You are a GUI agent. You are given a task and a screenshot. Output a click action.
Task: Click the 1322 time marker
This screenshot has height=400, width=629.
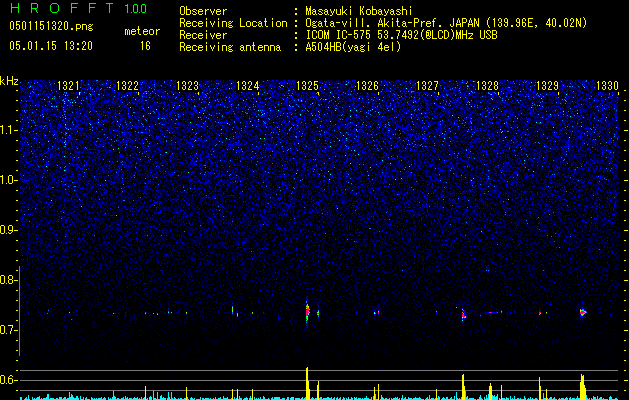[127, 85]
